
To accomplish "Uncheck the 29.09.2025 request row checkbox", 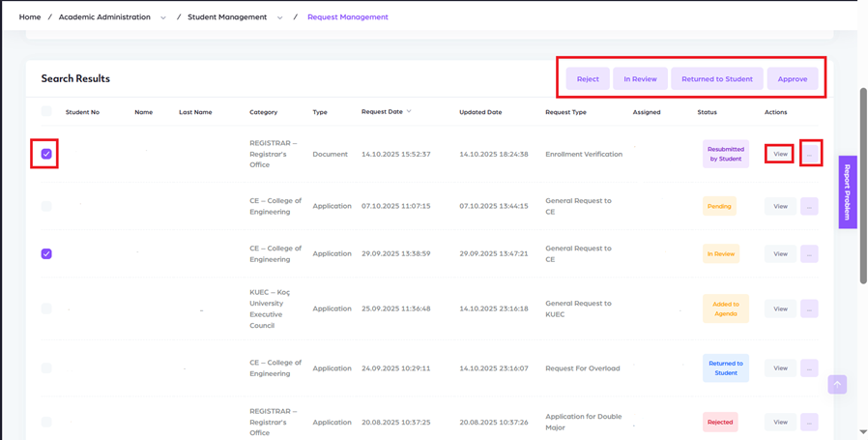I will [x=46, y=253].
